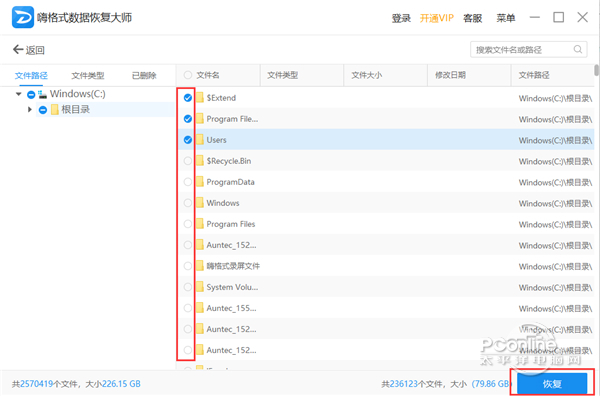Uncheck the $Extend folder checkbox

[x=188, y=98]
